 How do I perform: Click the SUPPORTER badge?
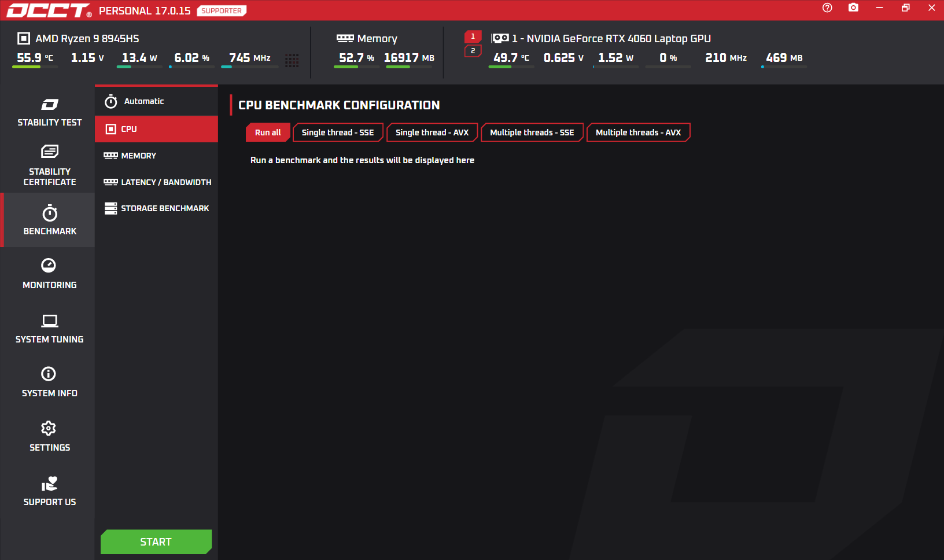tap(222, 10)
